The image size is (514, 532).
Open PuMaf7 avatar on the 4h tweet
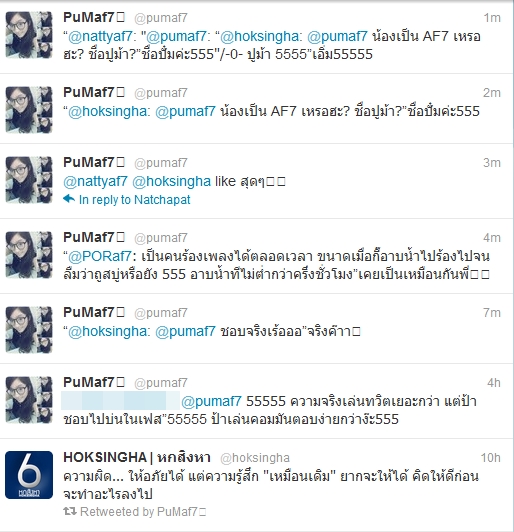[x=29, y=400]
